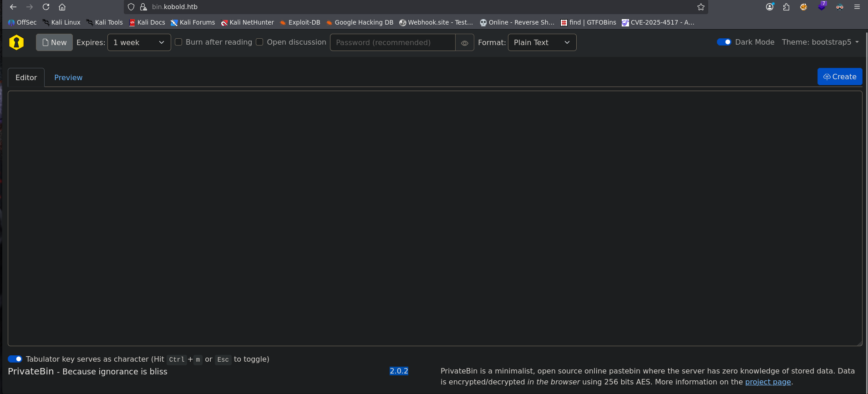Open the extensions puzzle icon
The width and height of the screenshot is (868, 394).
click(787, 7)
